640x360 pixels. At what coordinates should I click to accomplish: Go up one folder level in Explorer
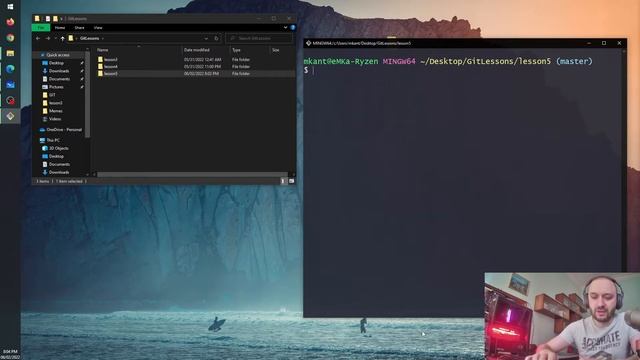click(62, 38)
